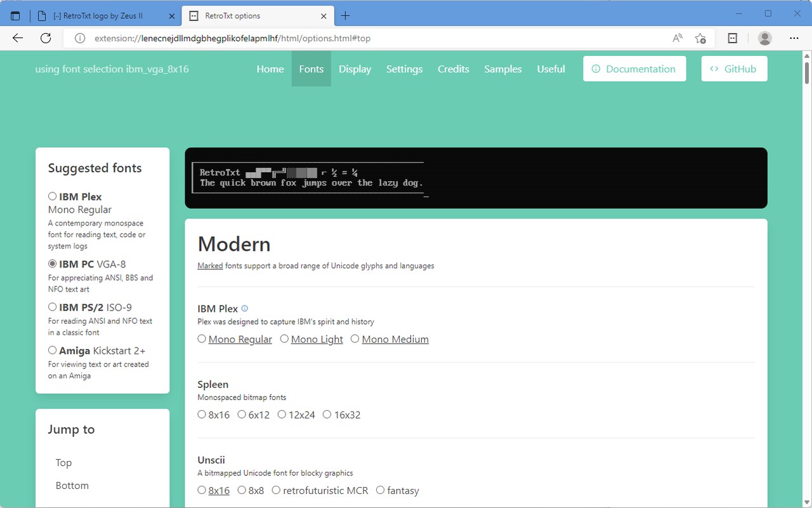Open the browser tab actions menu icon

15,16
